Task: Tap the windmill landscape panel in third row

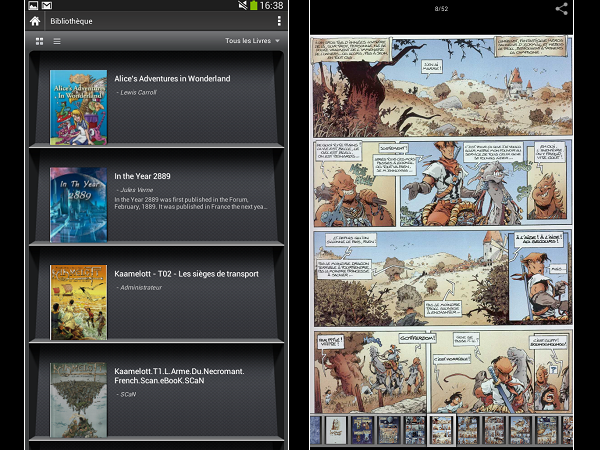Action: coord(411,279)
